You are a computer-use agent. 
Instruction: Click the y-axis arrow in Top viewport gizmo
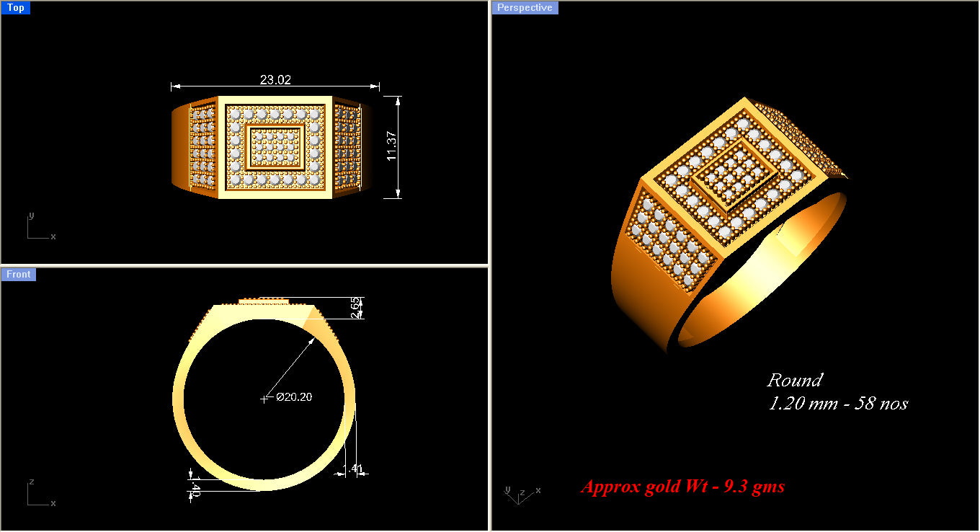[31, 217]
